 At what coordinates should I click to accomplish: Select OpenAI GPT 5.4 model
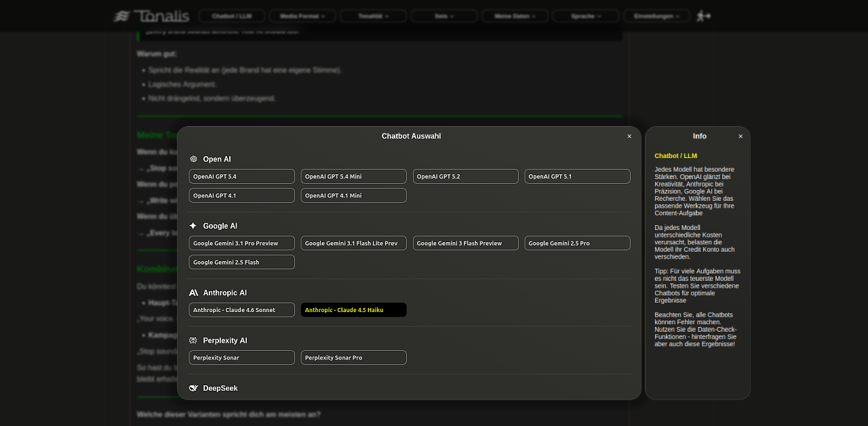pos(242,176)
